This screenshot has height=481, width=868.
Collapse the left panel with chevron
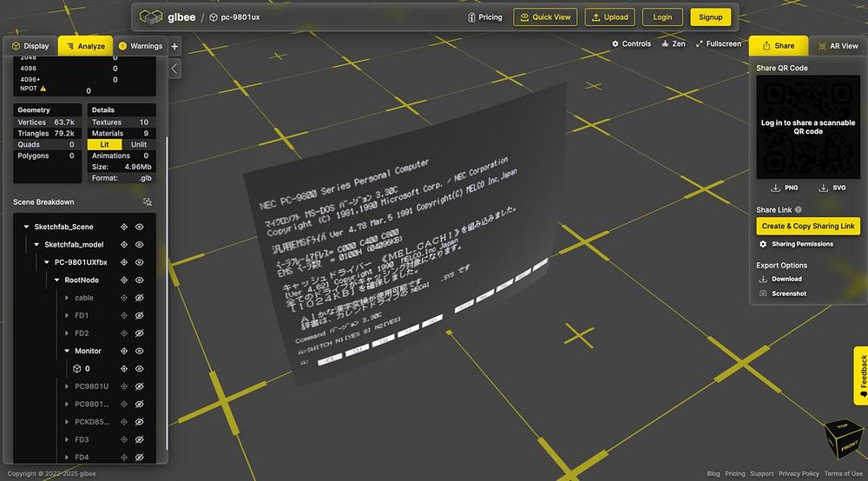click(174, 69)
